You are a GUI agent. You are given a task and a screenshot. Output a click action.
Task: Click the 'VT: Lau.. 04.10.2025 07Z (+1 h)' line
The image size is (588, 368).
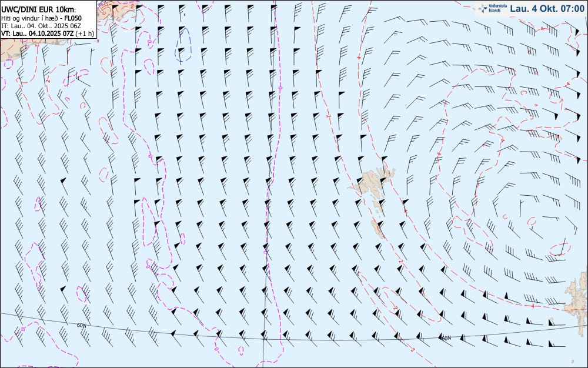(48, 34)
